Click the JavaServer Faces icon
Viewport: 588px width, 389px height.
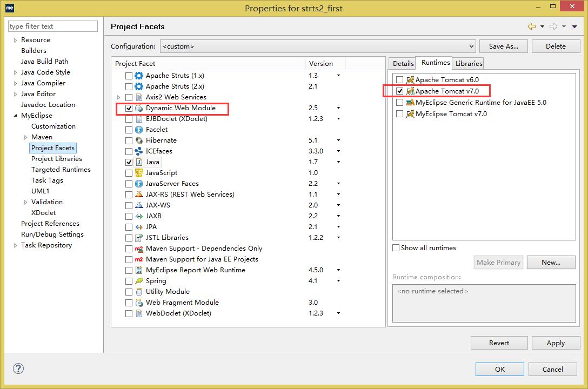[139, 184]
